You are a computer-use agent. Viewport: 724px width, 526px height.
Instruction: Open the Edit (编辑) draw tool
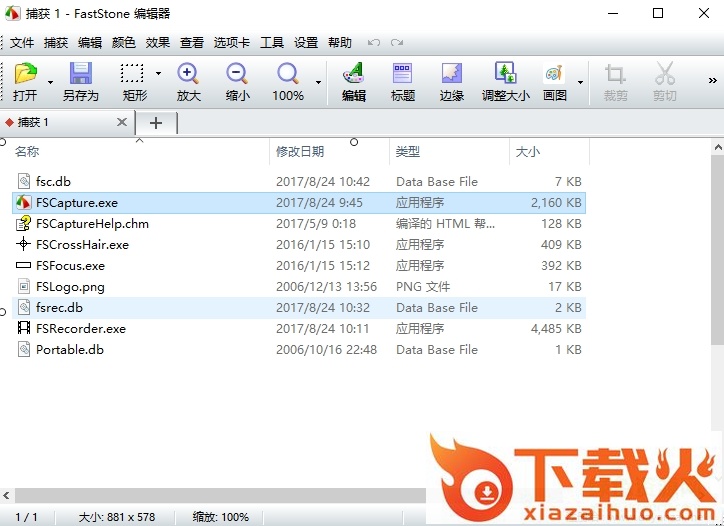click(353, 74)
